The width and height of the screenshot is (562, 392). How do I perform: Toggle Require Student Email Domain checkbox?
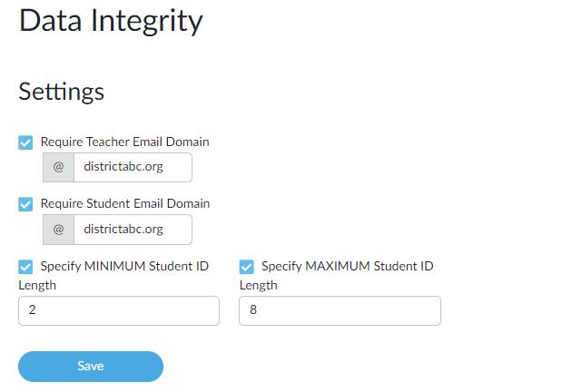tap(25, 204)
